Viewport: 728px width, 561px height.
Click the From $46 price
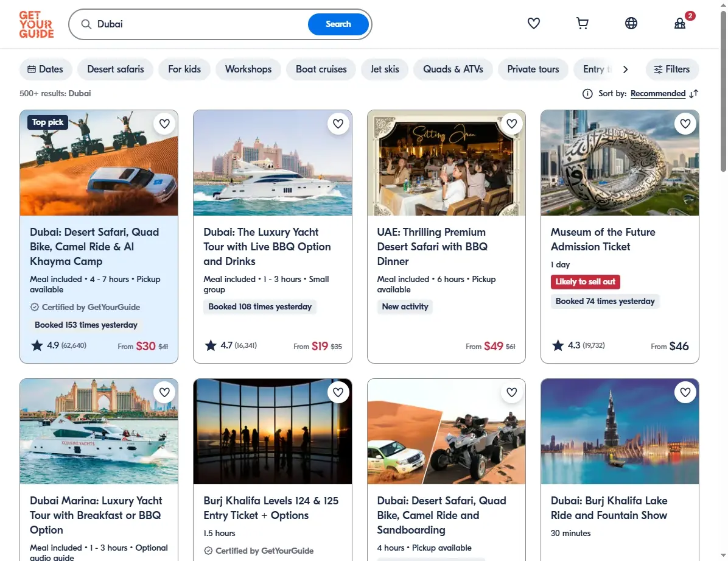[670, 346]
